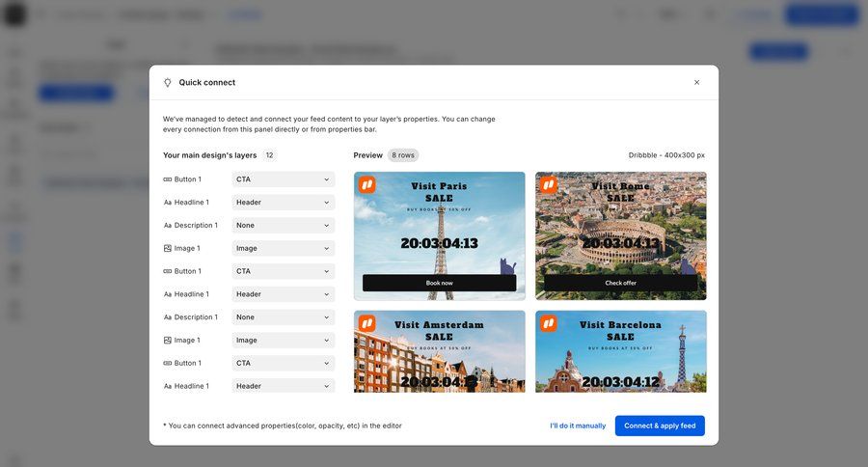Screen dimensions: 868x467
Task: Click the Aa text icon of first Description 1
Action: [x=167, y=226]
